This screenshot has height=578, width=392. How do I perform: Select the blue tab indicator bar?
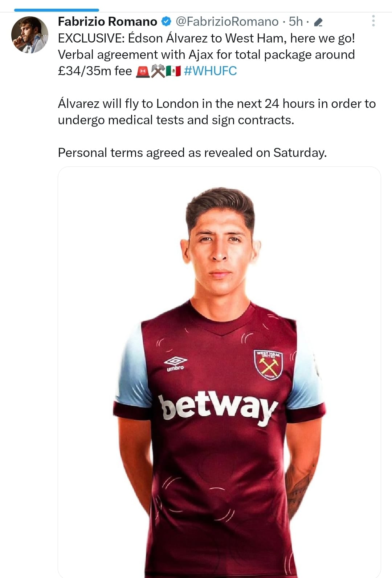[x=56, y=10]
